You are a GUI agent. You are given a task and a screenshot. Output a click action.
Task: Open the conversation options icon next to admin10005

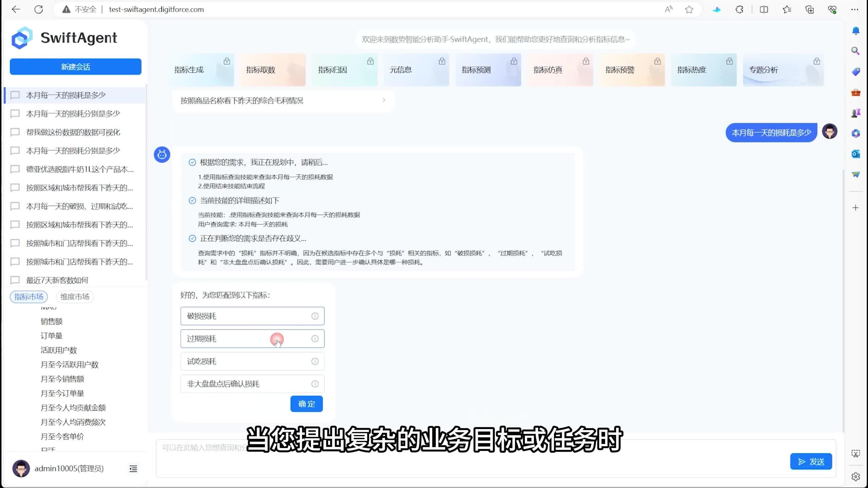(133, 469)
